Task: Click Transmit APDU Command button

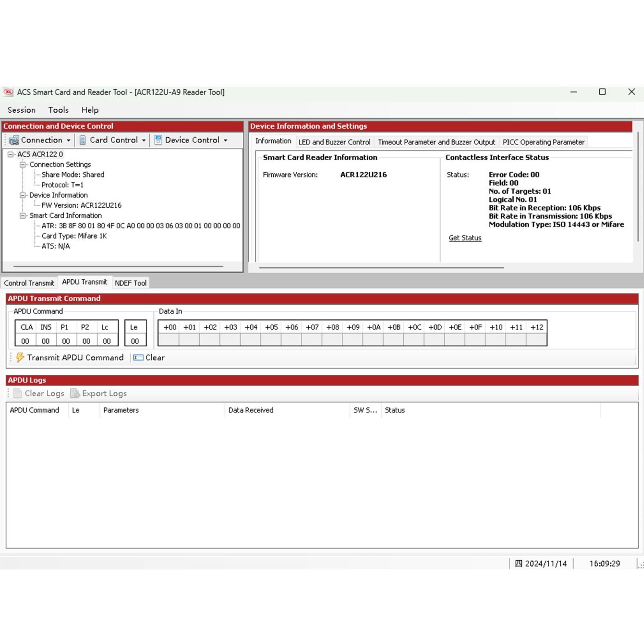Action: point(70,357)
